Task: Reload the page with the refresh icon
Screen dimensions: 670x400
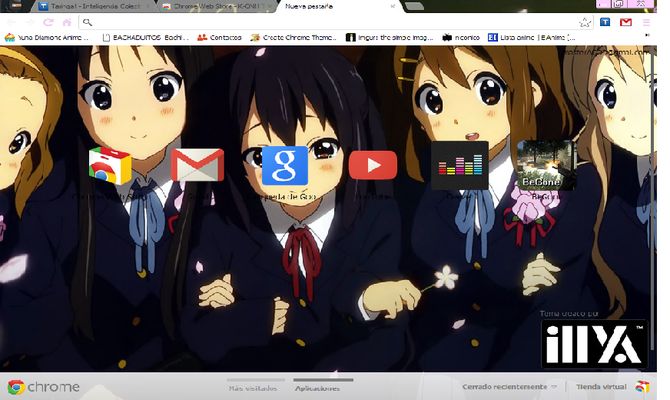Action: click(x=48, y=22)
